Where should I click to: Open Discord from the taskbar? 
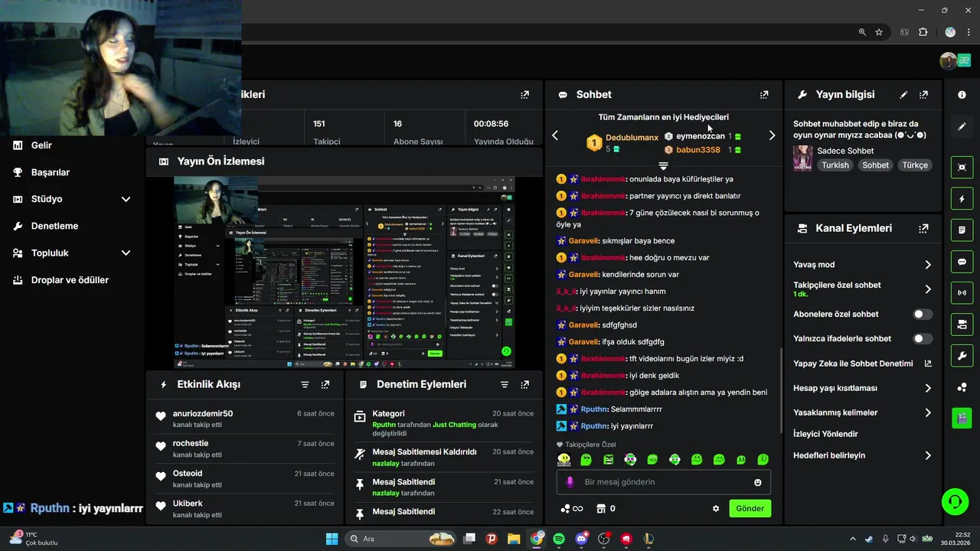point(581,539)
